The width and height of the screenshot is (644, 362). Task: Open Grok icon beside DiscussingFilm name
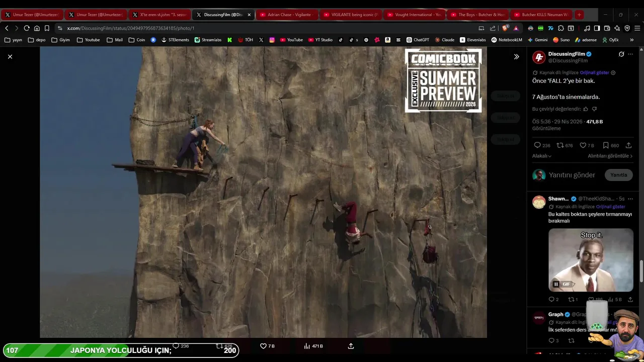(x=621, y=54)
